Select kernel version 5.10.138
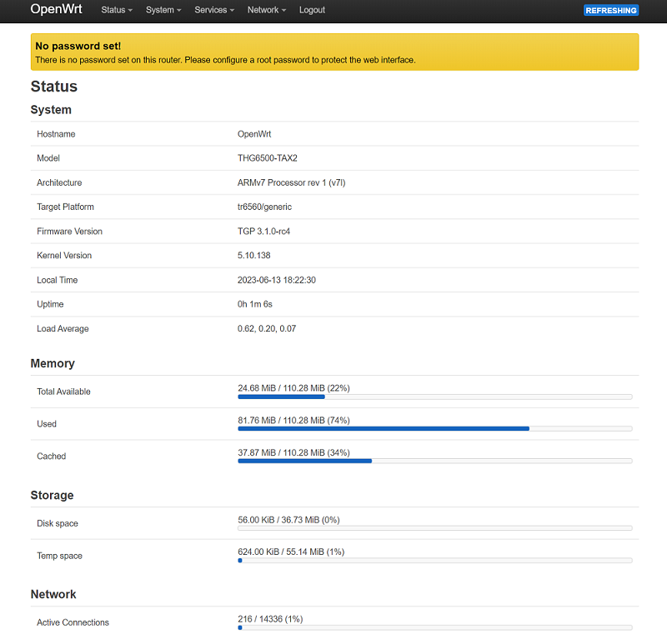 254,256
